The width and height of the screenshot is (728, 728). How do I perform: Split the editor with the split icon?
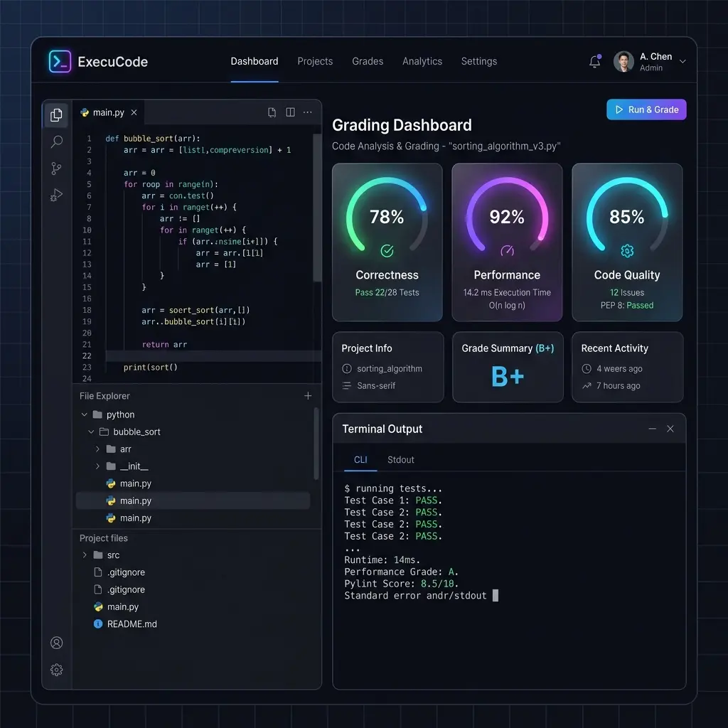(x=290, y=112)
